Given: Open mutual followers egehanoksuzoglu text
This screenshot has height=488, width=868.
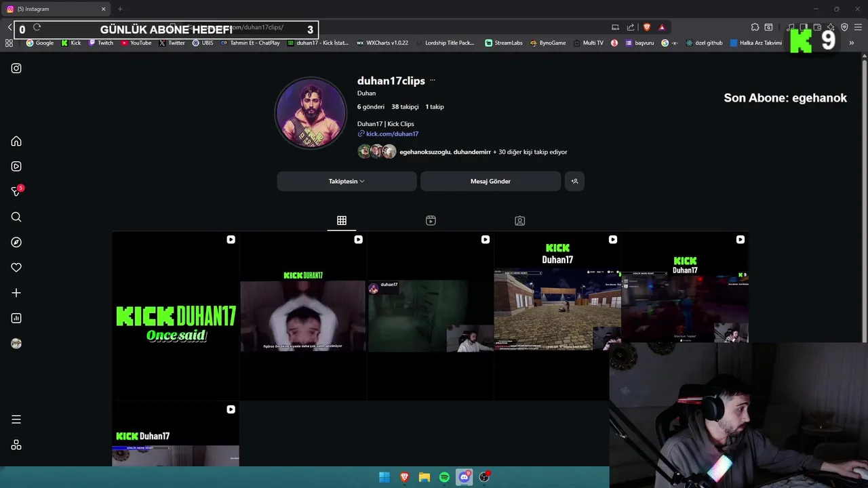Looking at the screenshot, I should click(425, 152).
